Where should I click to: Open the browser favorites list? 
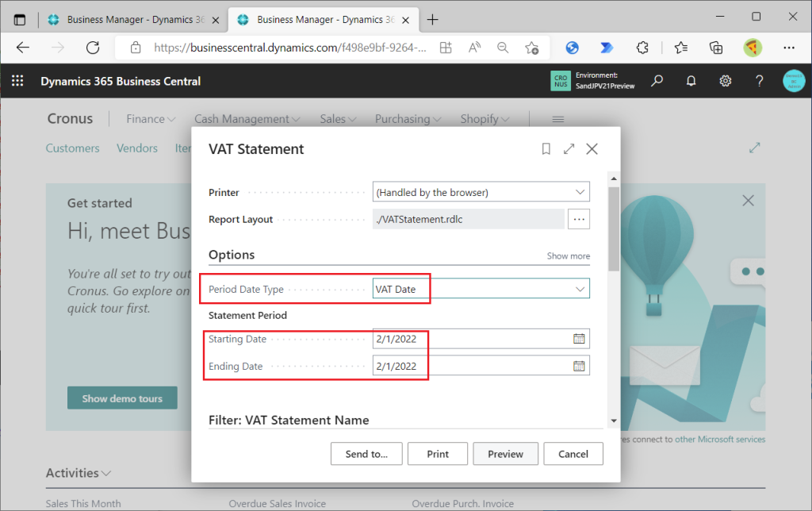[681, 48]
